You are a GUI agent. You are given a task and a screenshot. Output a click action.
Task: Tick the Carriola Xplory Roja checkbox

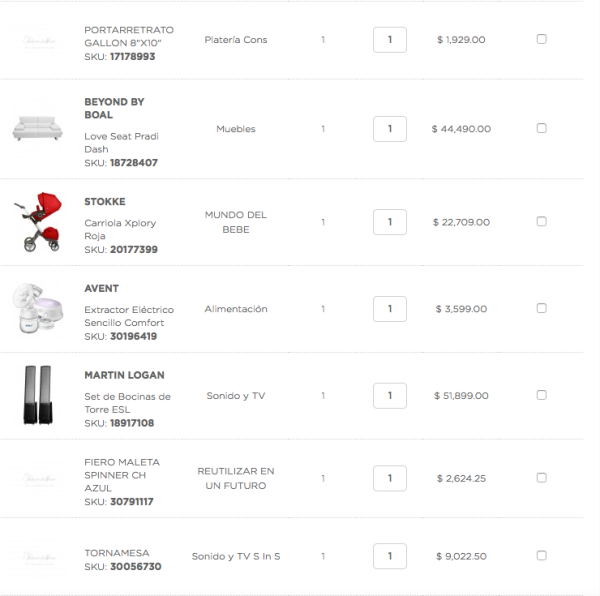(541, 221)
